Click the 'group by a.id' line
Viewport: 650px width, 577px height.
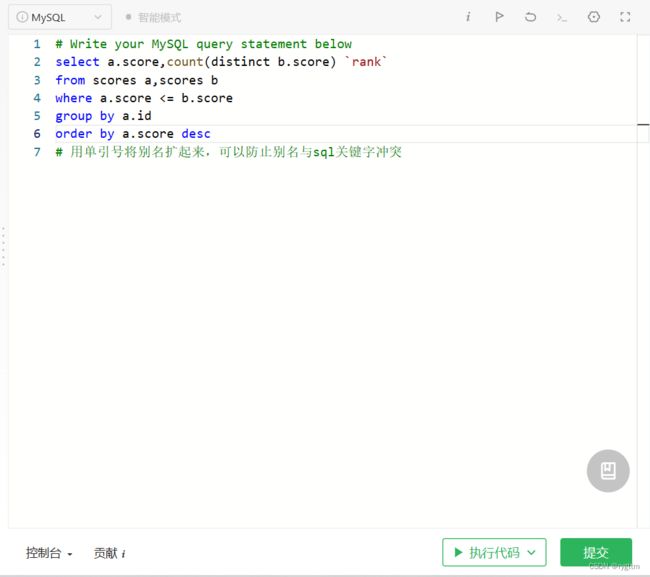click(103, 116)
